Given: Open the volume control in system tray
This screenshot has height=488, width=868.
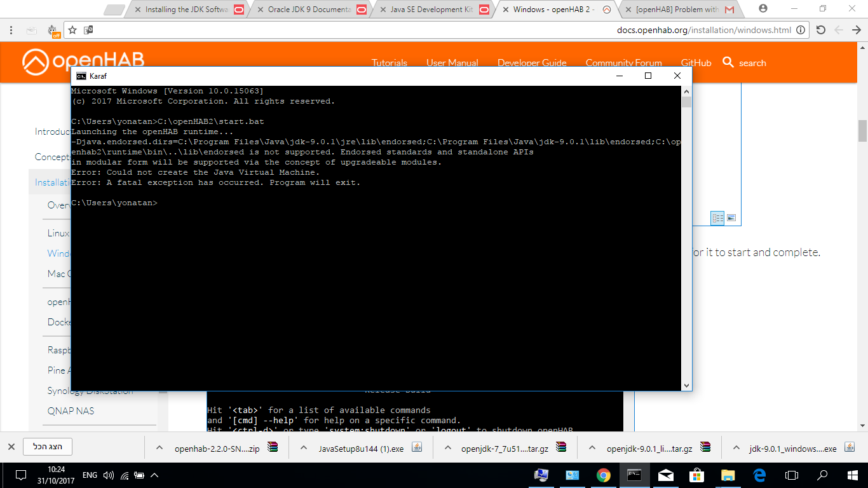Looking at the screenshot, I should [109, 475].
